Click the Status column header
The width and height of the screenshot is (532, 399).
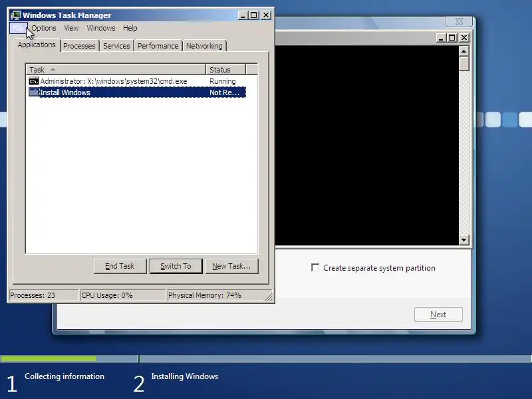pyautogui.click(x=225, y=70)
